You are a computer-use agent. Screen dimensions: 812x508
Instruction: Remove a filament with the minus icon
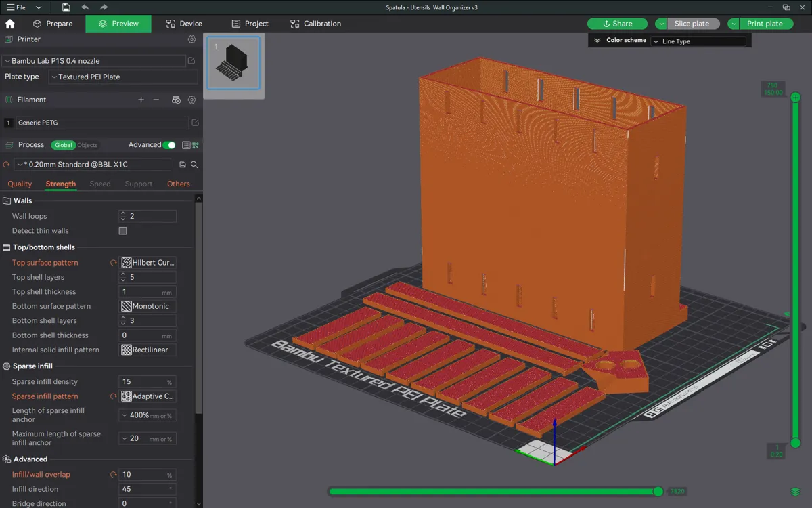(156, 100)
